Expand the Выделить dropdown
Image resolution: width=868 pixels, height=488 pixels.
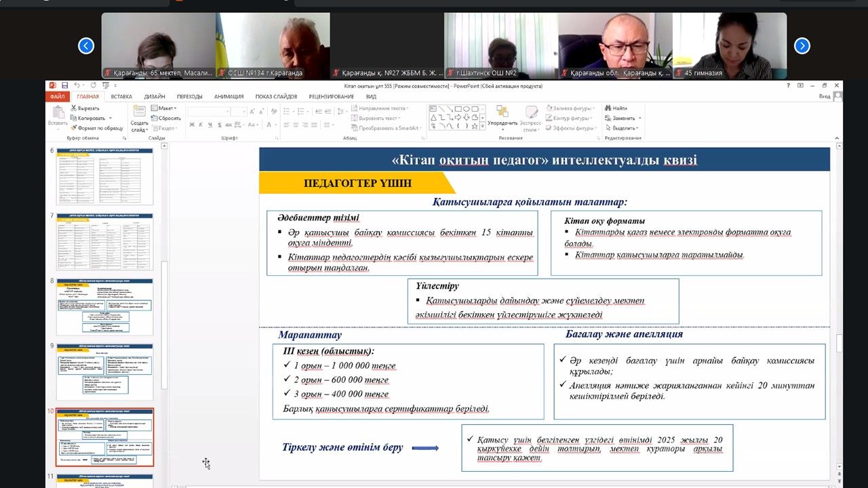(623, 127)
